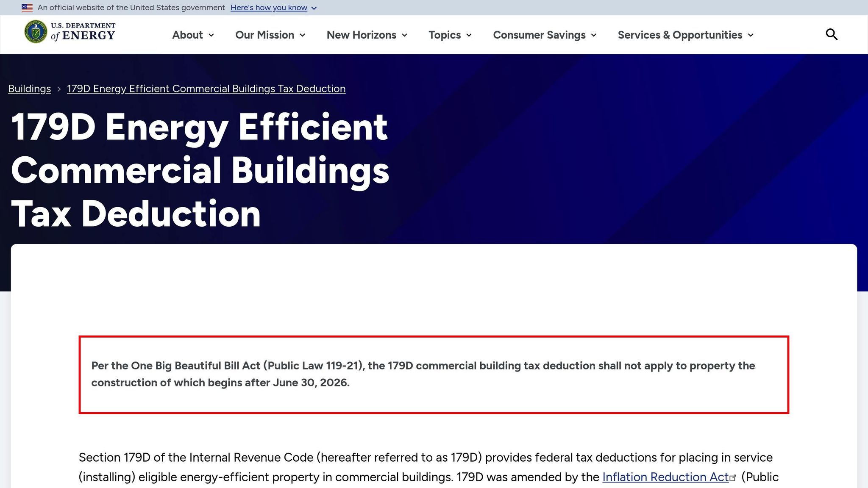Click the US flag icon in banner
This screenshot has height=488, width=868.
(x=27, y=8)
